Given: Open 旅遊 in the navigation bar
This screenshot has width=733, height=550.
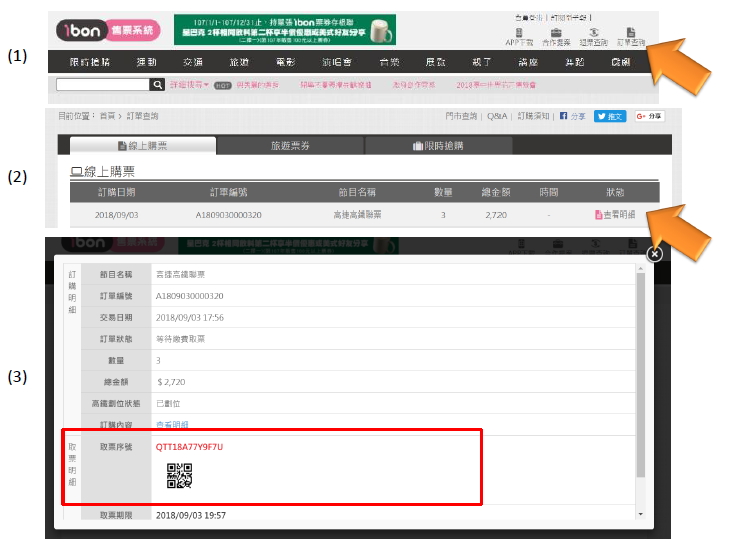Looking at the screenshot, I should [239, 62].
